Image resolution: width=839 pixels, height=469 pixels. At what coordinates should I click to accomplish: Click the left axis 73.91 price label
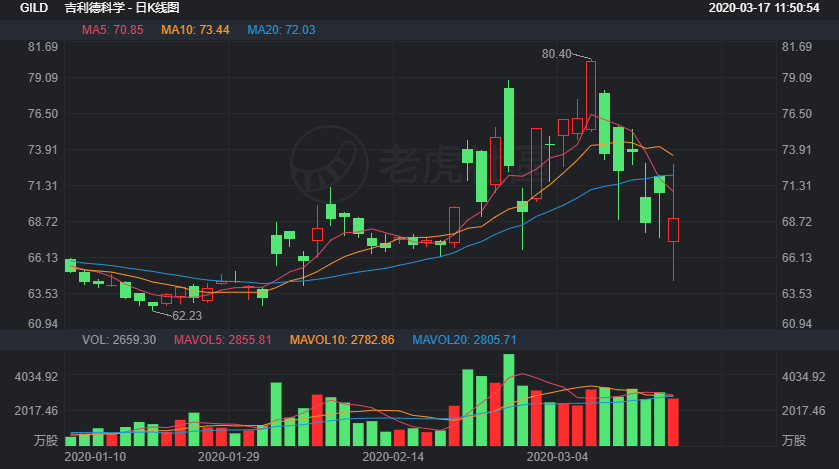[43, 150]
